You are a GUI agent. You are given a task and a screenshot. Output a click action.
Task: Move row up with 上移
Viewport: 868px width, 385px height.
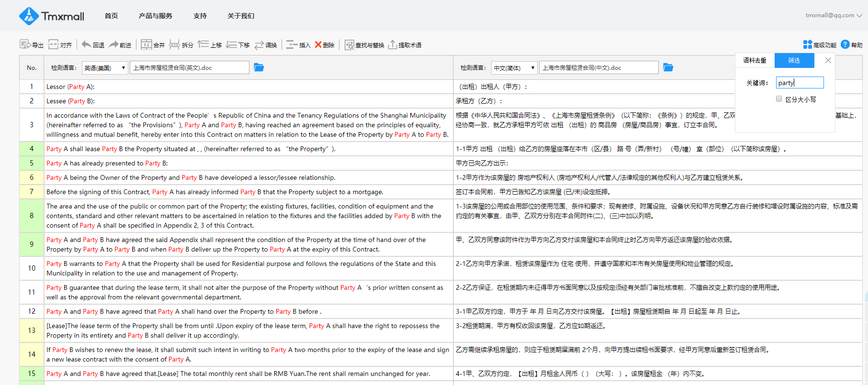point(209,44)
